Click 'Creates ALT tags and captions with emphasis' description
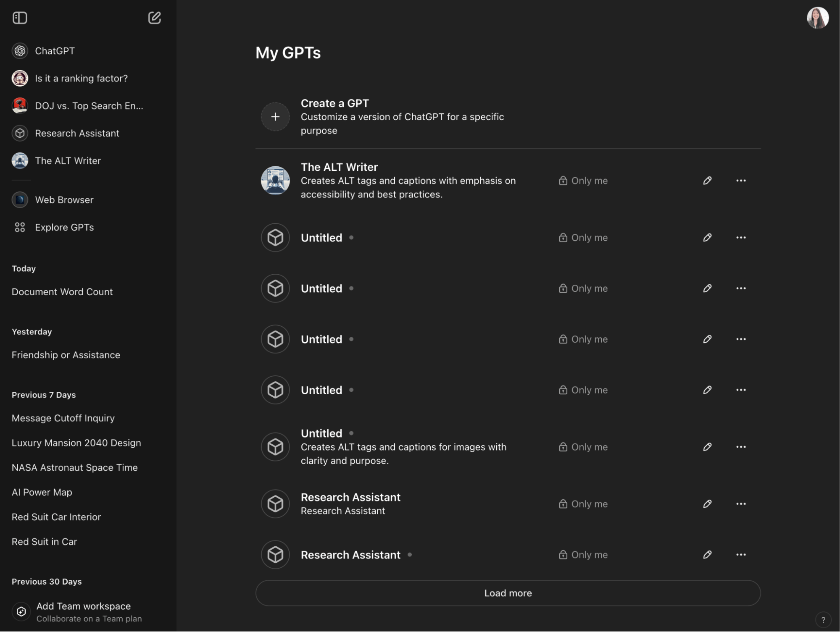This screenshot has width=840, height=632. tap(408, 188)
